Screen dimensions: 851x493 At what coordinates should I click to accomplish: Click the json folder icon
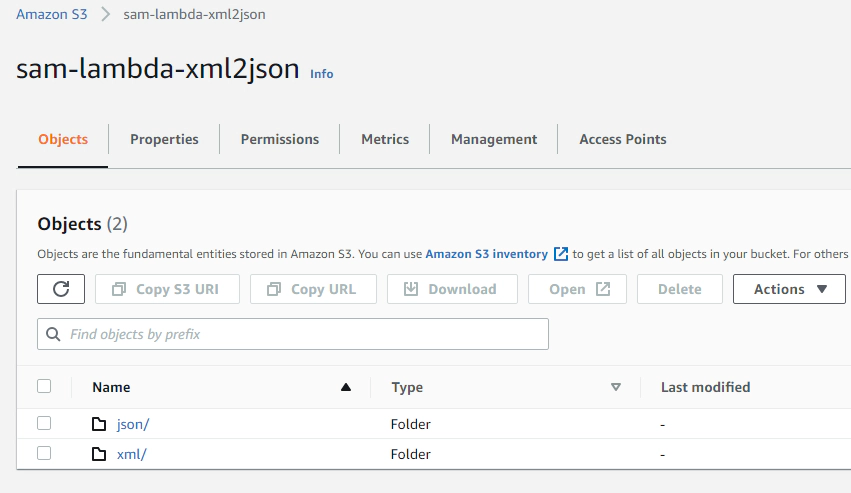point(99,424)
